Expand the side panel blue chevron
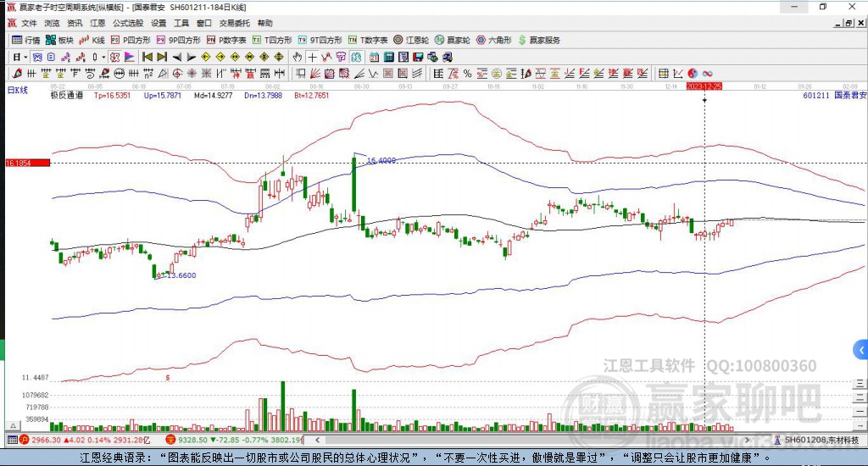 point(861,350)
